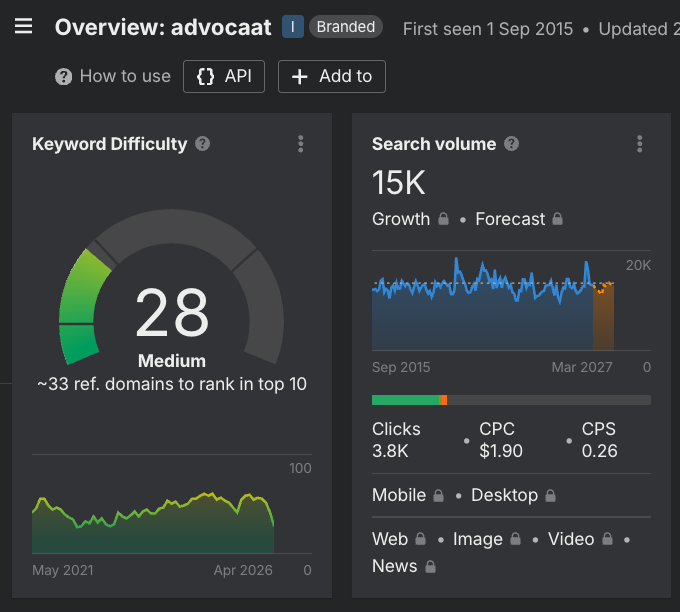680x612 pixels.
Task: Open Keyword Difficulty help tooltip icon
Action: coord(203,144)
